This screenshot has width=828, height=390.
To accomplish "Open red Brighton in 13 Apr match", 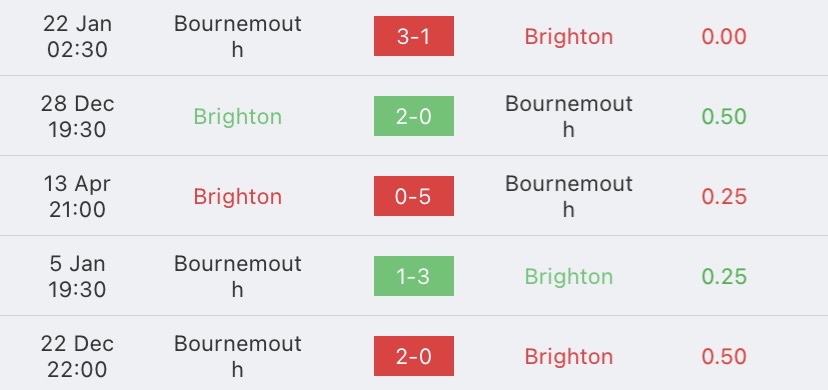I will point(238,197).
